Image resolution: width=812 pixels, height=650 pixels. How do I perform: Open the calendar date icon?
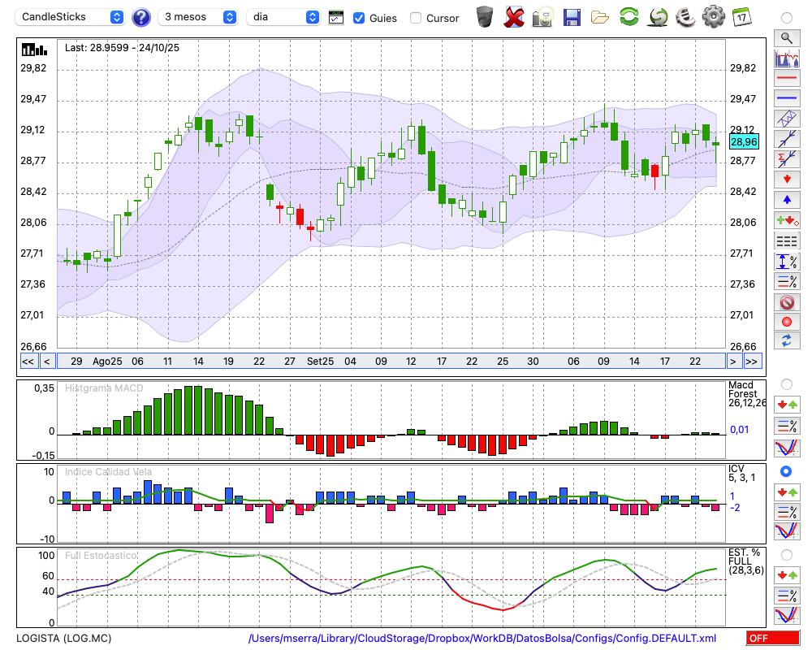pyautogui.click(x=741, y=17)
